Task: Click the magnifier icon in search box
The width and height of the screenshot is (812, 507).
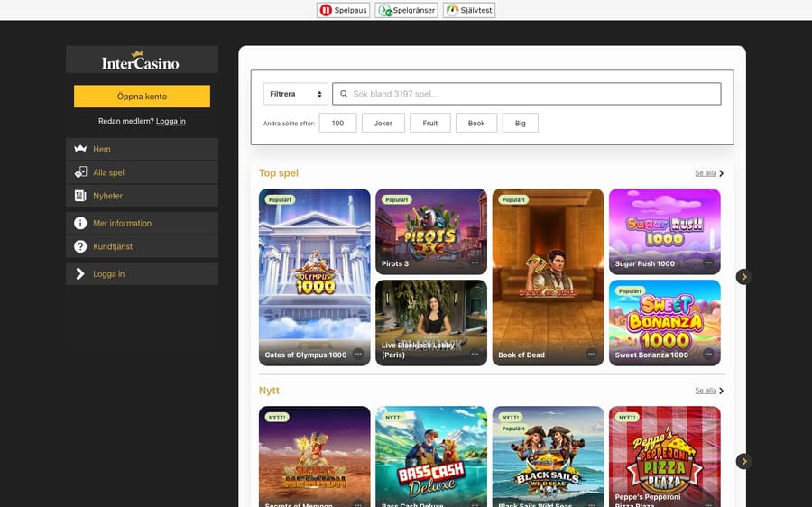Action: point(344,94)
